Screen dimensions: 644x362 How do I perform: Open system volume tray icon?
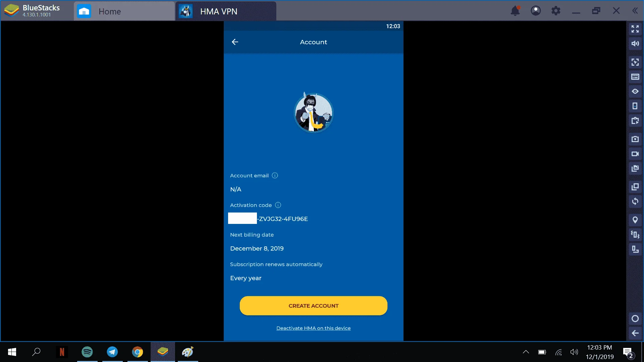[x=574, y=352]
